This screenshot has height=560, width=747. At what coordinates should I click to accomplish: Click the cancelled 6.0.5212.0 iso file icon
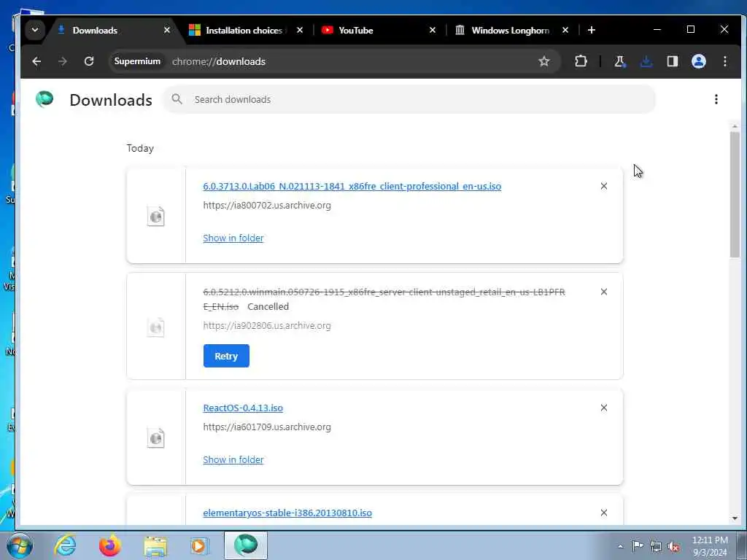tap(156, 327)
